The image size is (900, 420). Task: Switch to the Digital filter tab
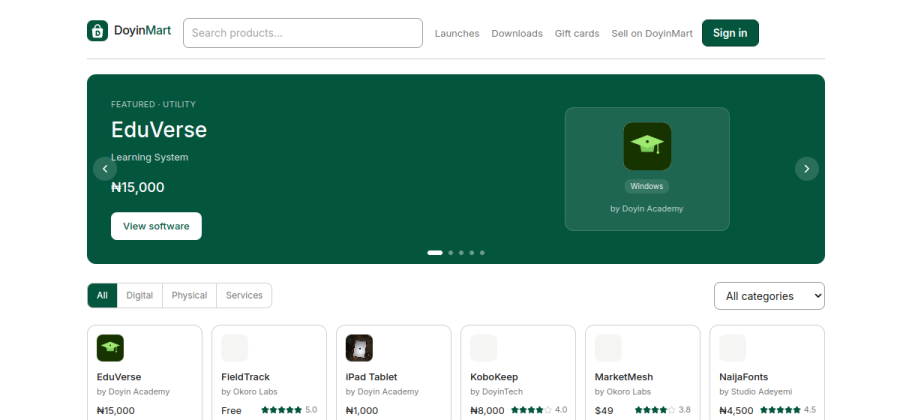click(139, 295)
